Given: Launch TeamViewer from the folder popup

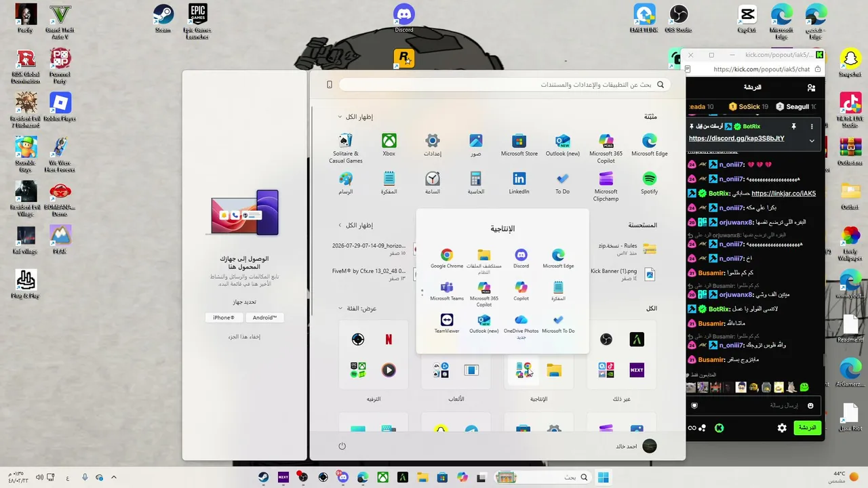Looking at the screenshot, I should click(447, 323).
